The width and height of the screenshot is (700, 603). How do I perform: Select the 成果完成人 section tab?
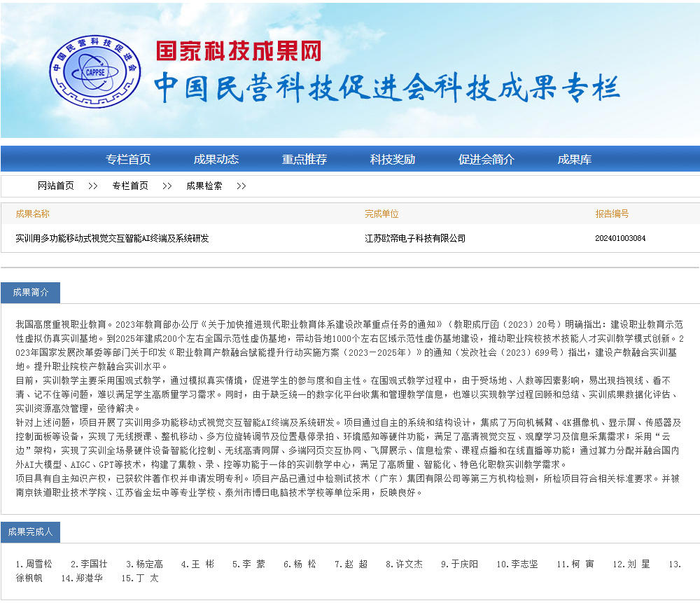[x=30, y=532]
